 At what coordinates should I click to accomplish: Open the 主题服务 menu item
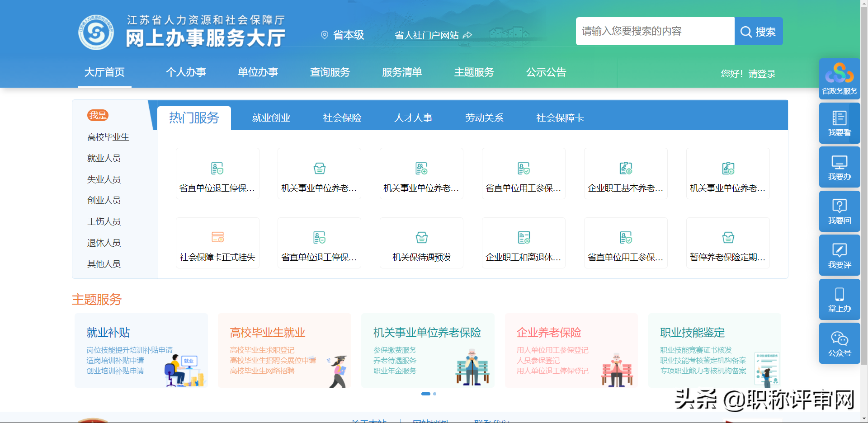(x=474, y=72)
